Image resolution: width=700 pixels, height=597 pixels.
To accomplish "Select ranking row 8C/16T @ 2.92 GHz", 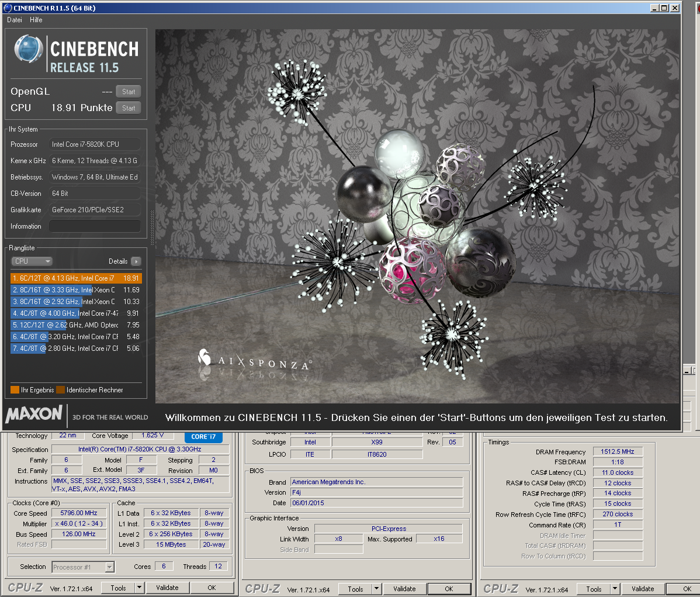I will pos(76,301).
